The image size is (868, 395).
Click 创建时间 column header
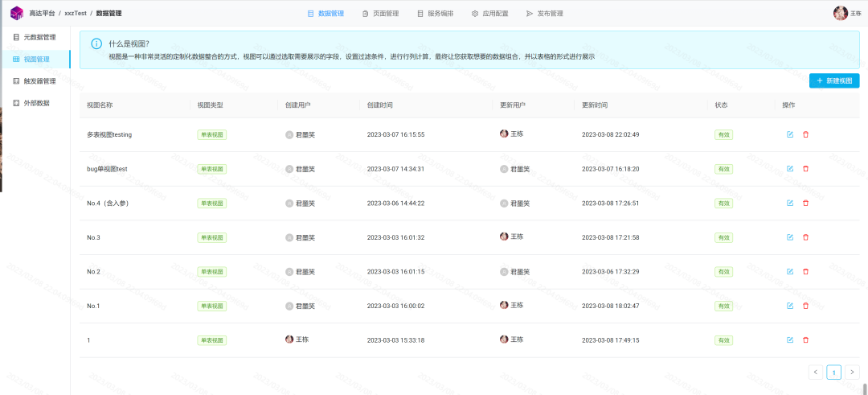(x=380, y=105)
